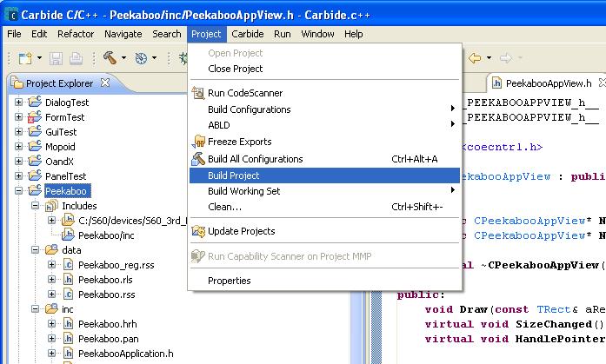Expand the GuiTest project node
The image size is (606, 364).
point(18,132)
